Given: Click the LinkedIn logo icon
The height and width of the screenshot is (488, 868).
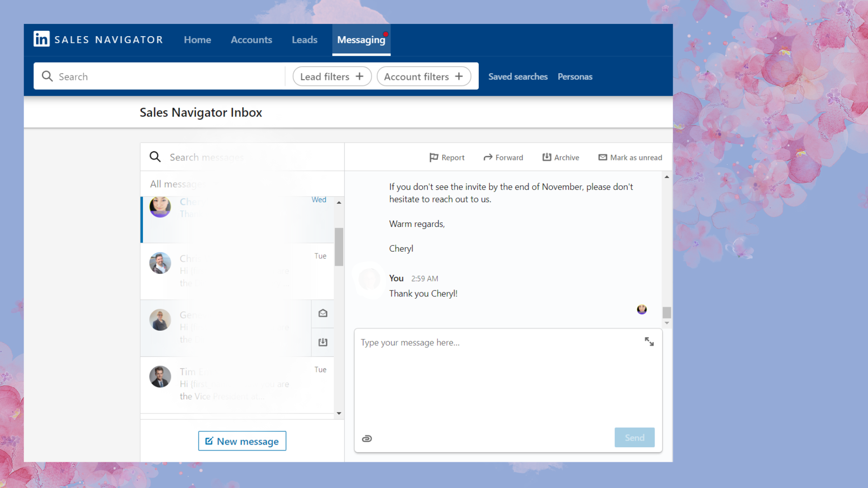Looking at the screenshot, I should coord(41,39).
